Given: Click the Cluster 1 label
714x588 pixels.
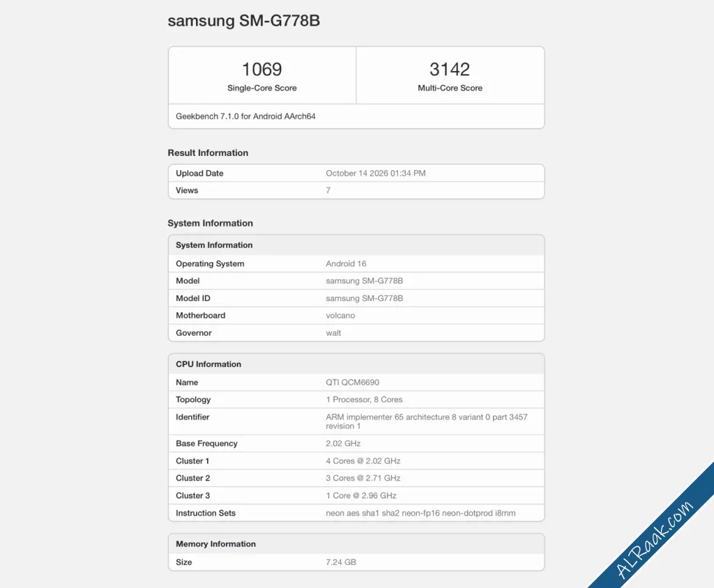Looking at the screenshot, I should 192,461.
